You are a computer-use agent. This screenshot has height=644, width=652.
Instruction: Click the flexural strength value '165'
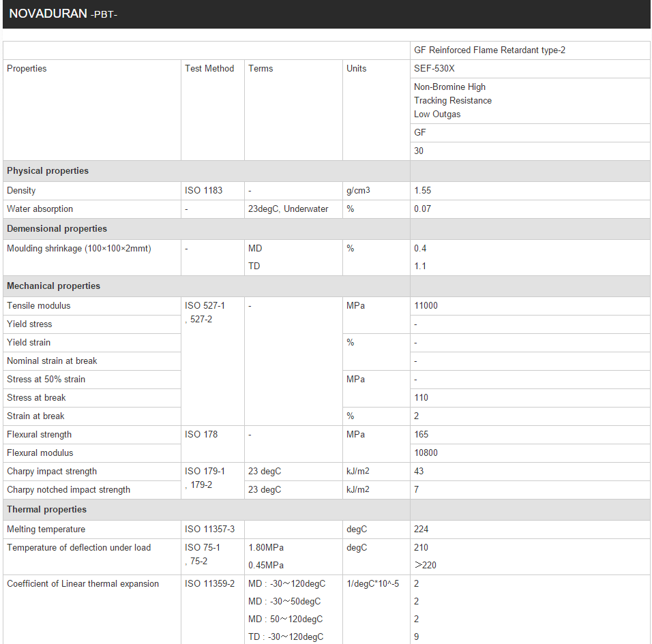[421, 435]
